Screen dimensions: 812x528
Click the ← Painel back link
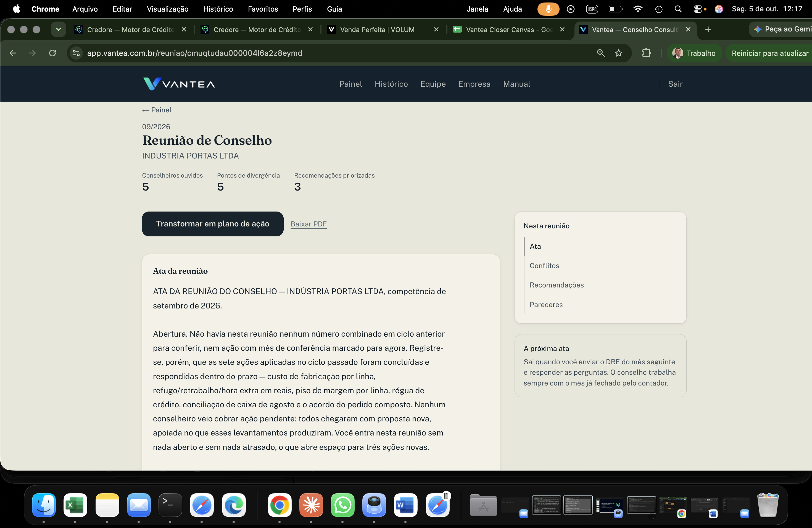157,110
